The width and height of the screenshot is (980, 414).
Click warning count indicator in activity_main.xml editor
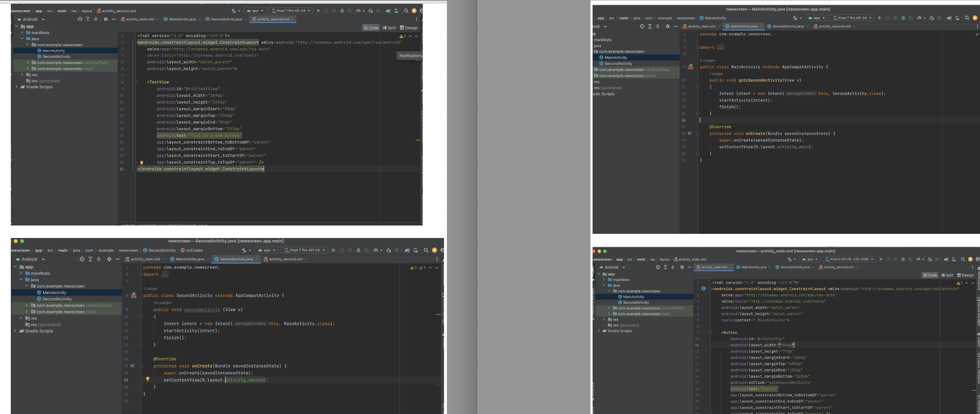click(x=960, y=283)
